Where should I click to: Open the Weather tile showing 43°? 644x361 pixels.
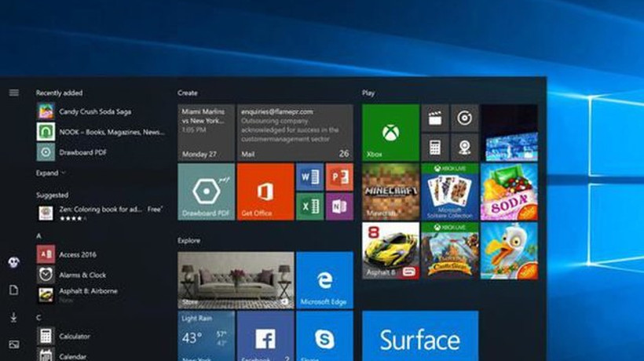(x=207, y=336)
